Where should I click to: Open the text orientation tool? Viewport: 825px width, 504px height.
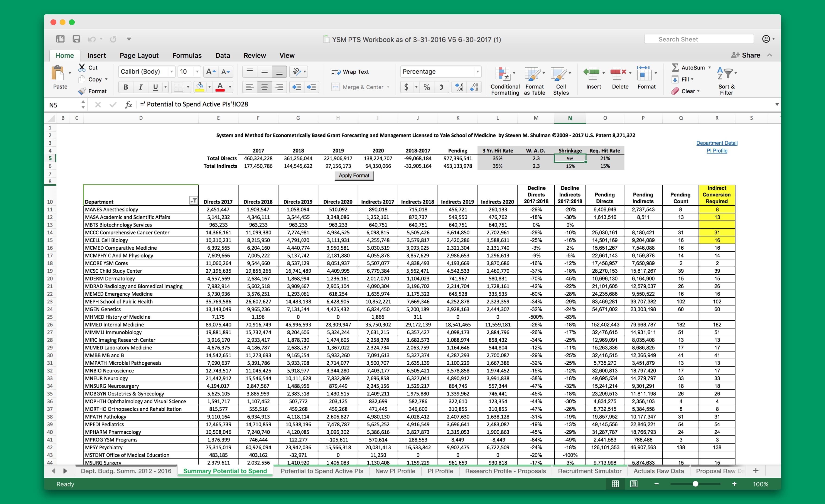296,72
